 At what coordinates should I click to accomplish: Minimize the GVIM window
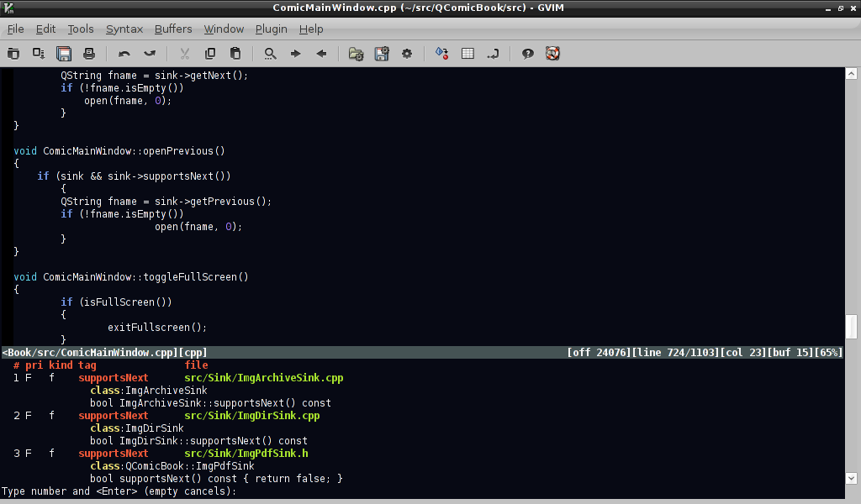(x=828, y=8)
